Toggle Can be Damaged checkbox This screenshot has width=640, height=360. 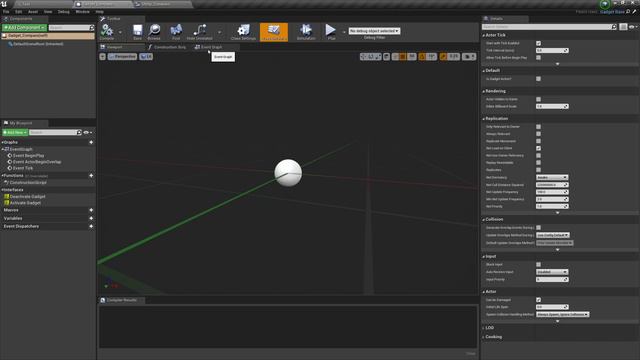pyautogui.click(x=538, y=300)
